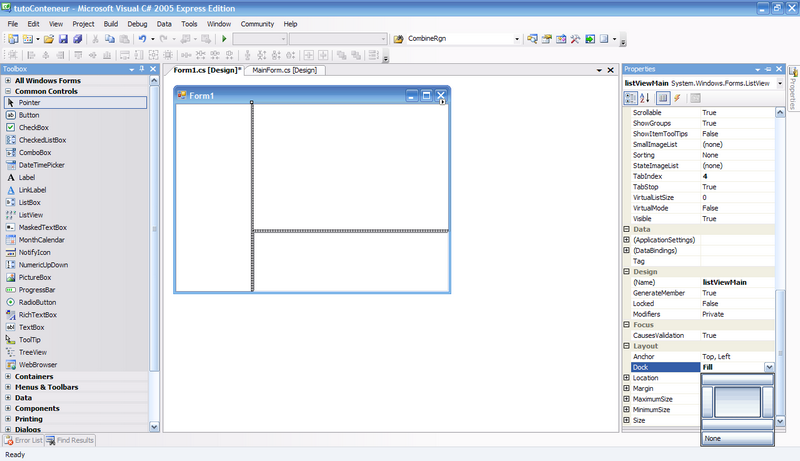Viewport: 800px width, 461px height.
Task: Switch Properties panel to Alphabetical sorting
Action: pyautogui.click(x=645, y=98)
